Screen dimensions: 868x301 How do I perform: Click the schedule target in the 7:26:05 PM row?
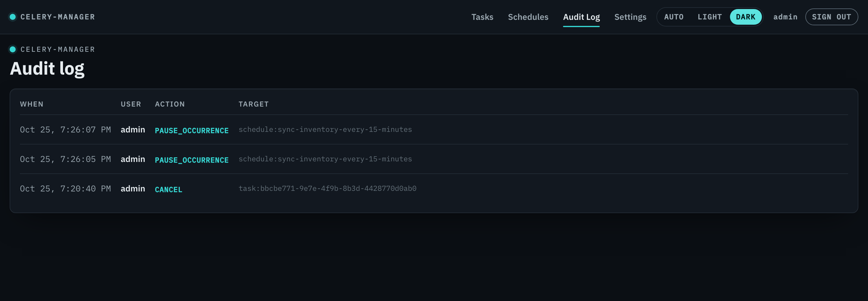325,159
